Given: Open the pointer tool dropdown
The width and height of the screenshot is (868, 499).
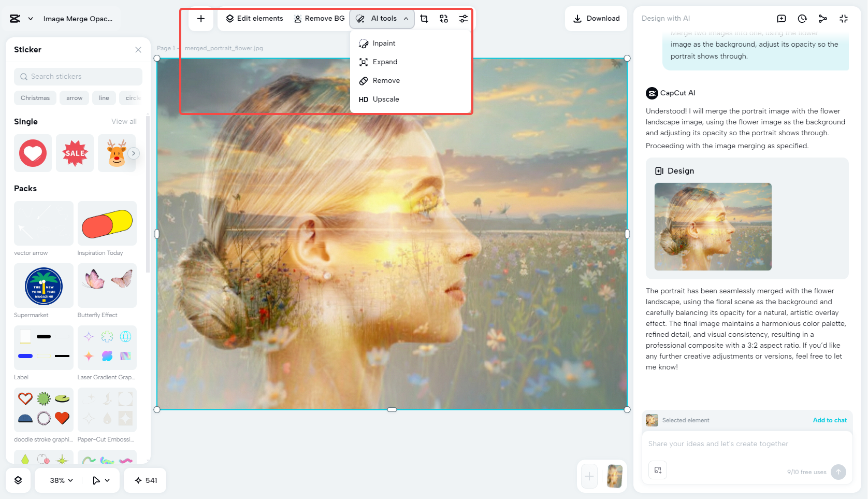Looking at the screenshot, I should [101, 480].
